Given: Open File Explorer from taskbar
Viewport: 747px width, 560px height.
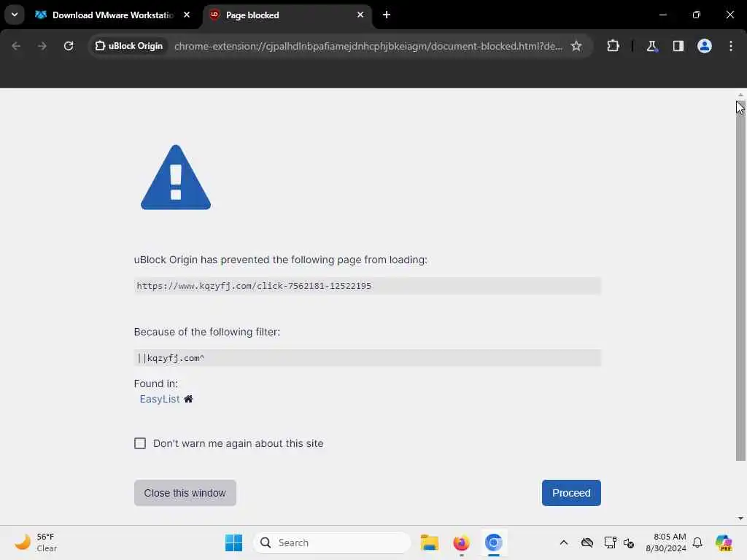Looking at the screenshot, I should click(x=429, y=542).
